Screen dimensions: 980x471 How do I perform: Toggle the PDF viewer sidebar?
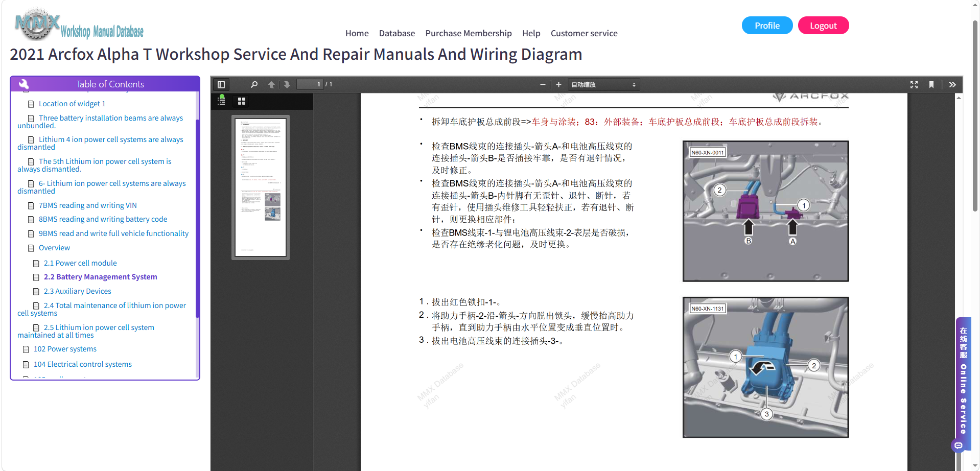pyautogui.click(x=221, y=85)
